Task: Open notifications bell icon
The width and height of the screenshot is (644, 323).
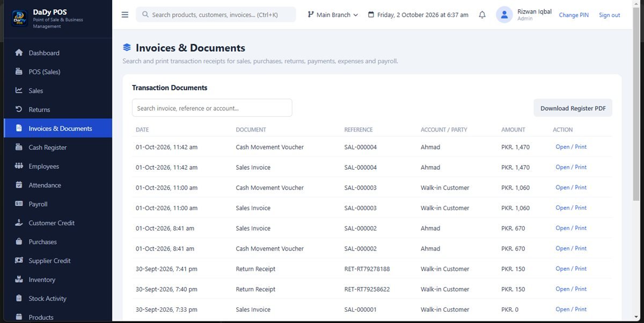Action: (482, 15)
